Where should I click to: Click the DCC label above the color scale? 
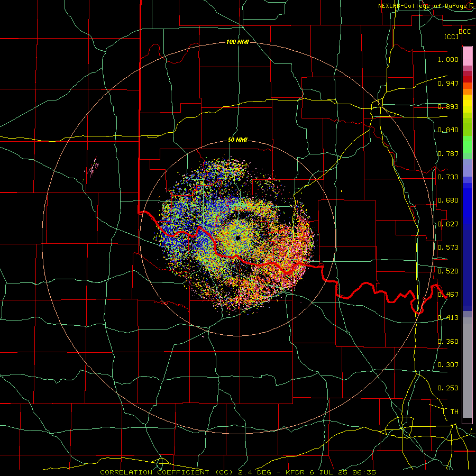(x=464, y=32)
